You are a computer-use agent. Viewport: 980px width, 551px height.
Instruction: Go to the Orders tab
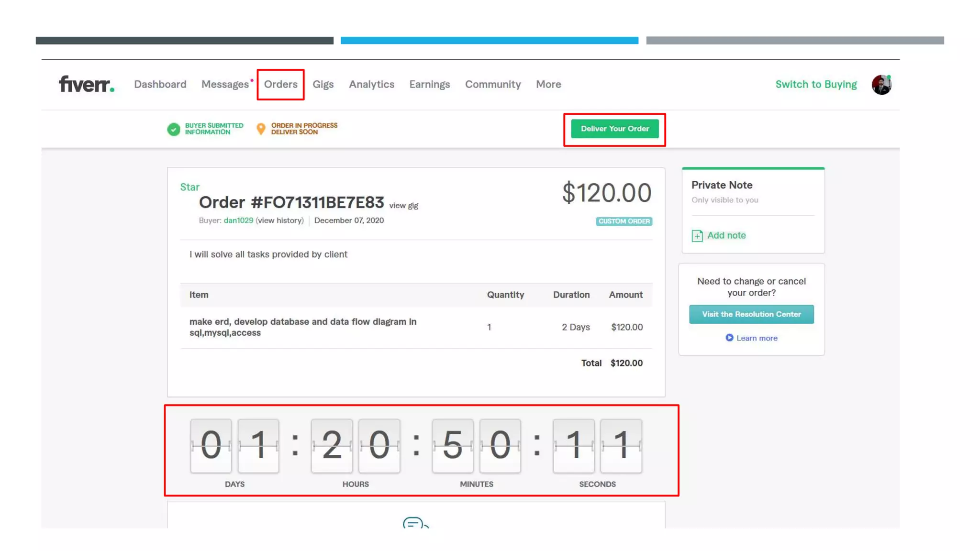tap(280, 84)
